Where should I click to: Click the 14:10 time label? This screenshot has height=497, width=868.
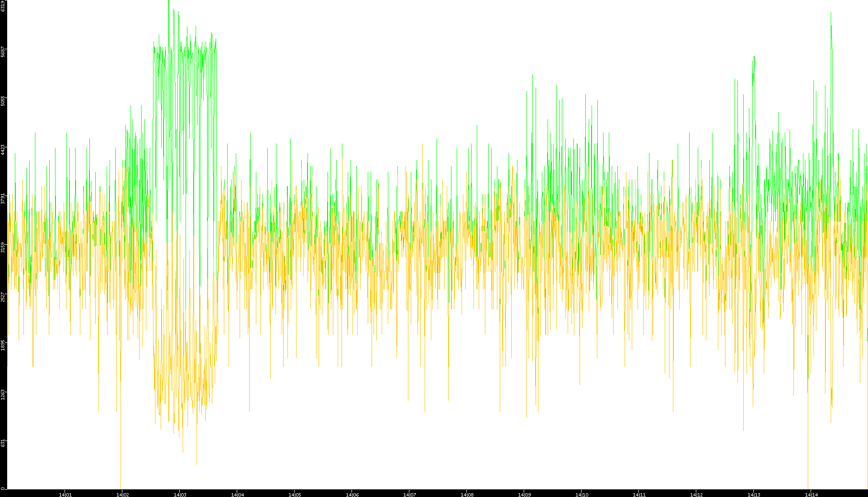coord(582,494)
